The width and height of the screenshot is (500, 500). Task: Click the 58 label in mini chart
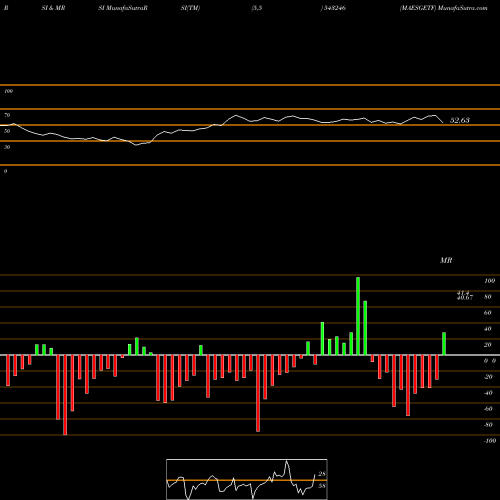click(322, 486)
